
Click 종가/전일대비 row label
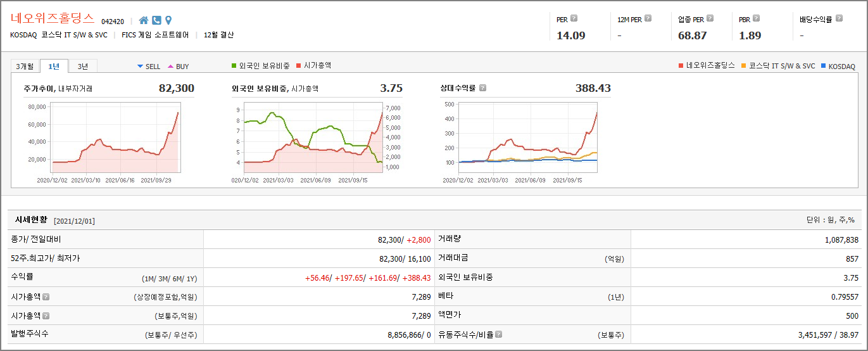36,239
